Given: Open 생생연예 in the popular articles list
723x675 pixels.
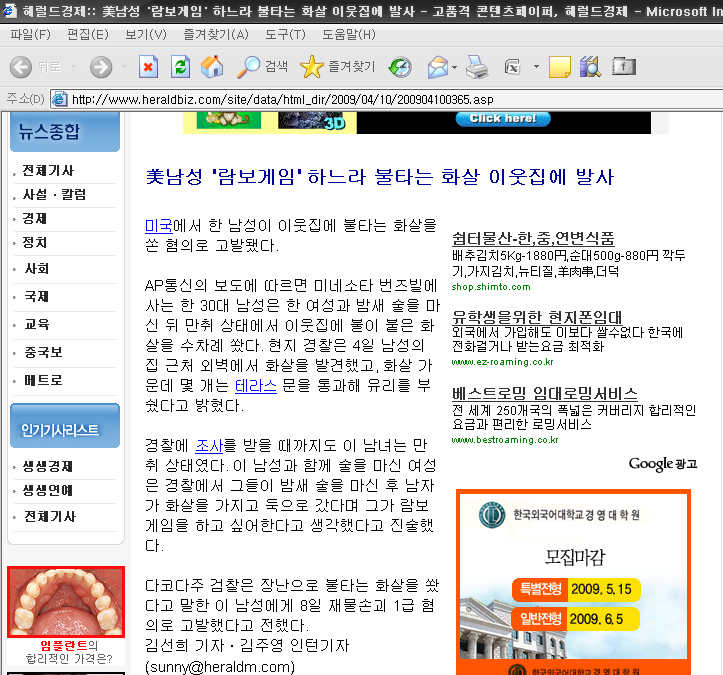Looking at the screenshot, I should coord(48,491).
